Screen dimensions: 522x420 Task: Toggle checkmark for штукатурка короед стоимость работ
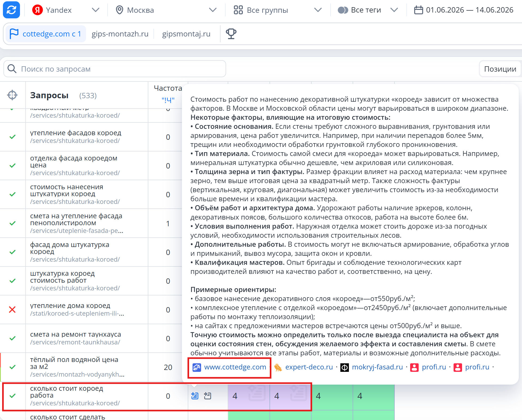[12, 281]
